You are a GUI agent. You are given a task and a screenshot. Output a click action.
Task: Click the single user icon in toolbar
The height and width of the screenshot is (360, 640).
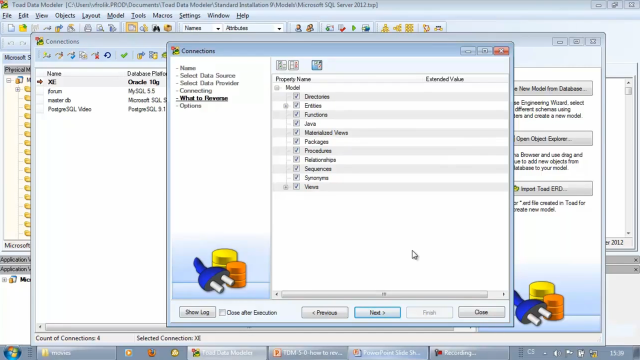coord(298,28)
